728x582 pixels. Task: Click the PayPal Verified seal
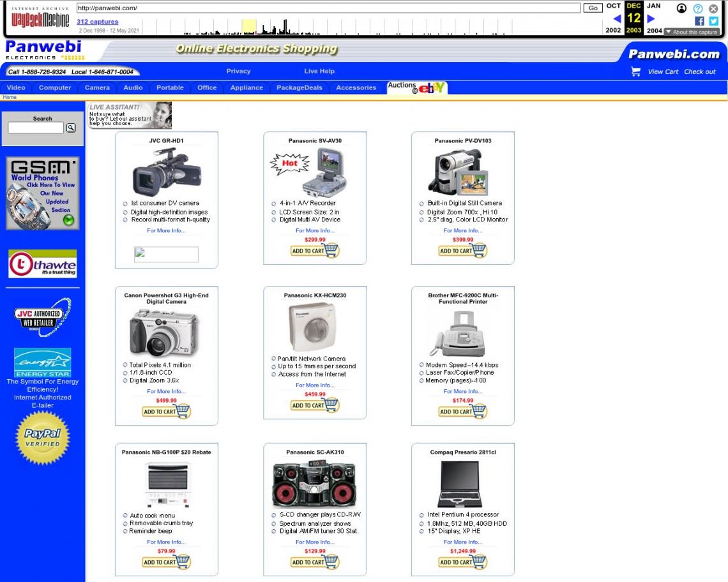tap(43, 438)
